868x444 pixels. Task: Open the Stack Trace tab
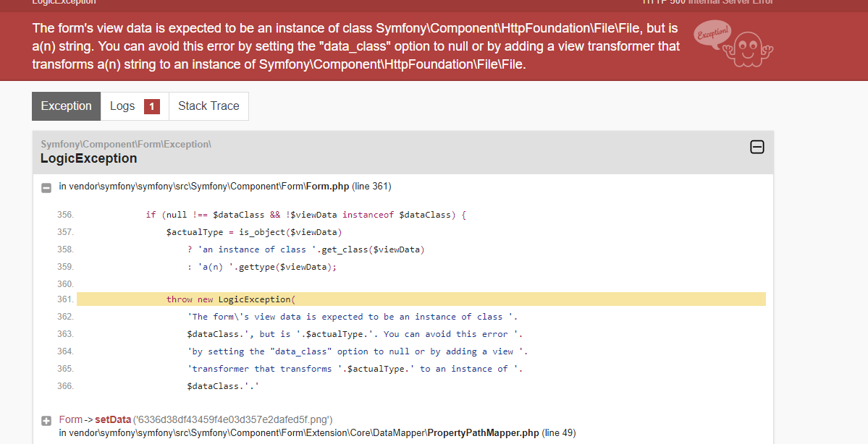[x=208, y=106]
